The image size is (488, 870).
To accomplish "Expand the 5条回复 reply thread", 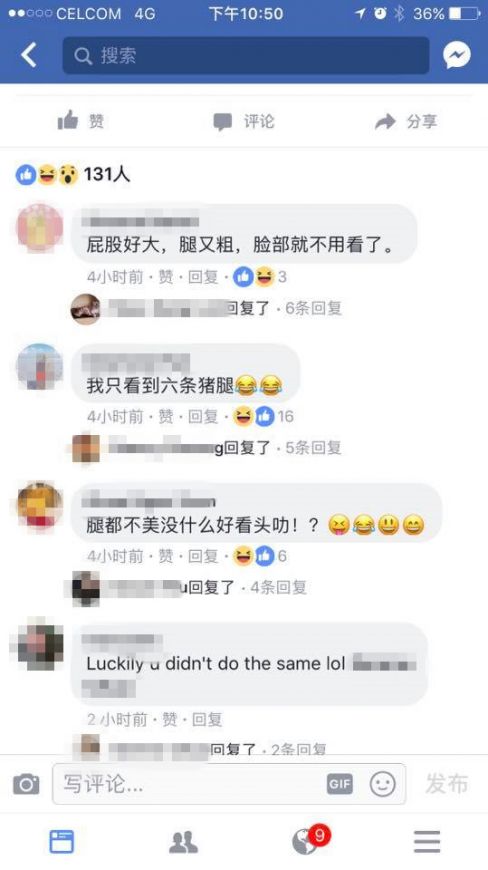I will tap(313, 447).
